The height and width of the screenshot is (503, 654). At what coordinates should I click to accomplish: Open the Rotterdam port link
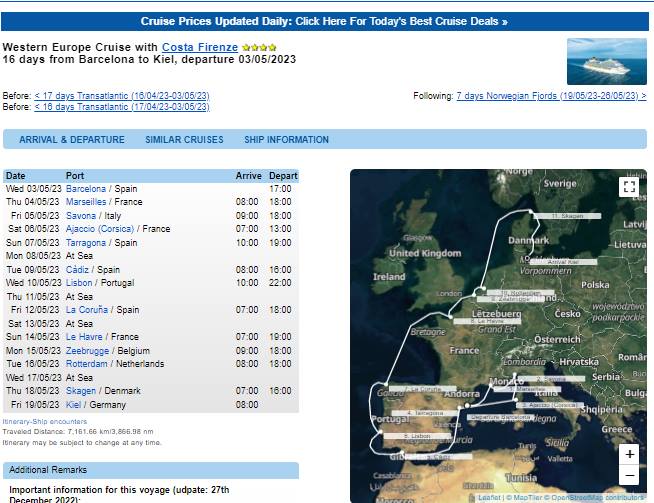(86, 364)
